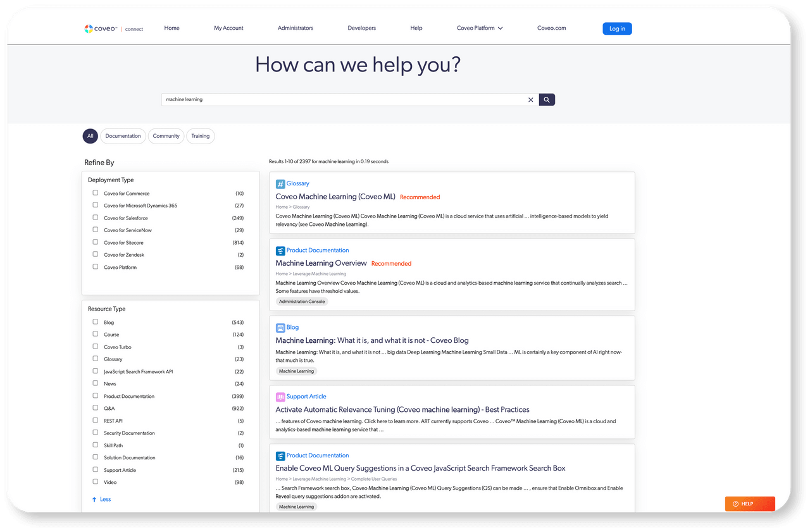The width and height of the screenshot is (810, 532).
Task: Check the Q&A checkbox under Resource Type
Action: point(95,408)
